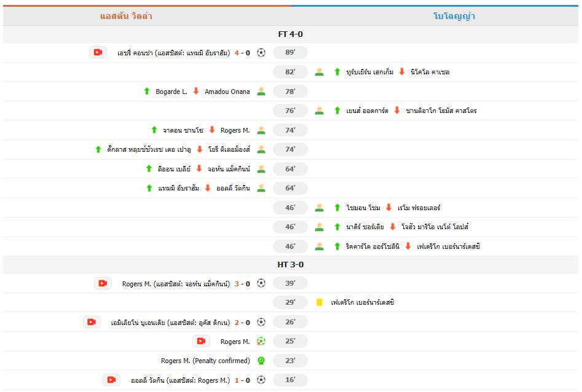Click the green penalty confirmed icon at 23'

[x=261, y=361]
